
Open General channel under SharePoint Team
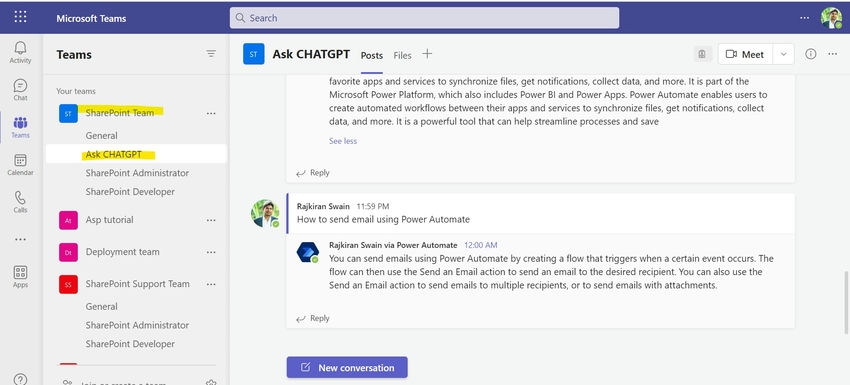click(101, 136)
